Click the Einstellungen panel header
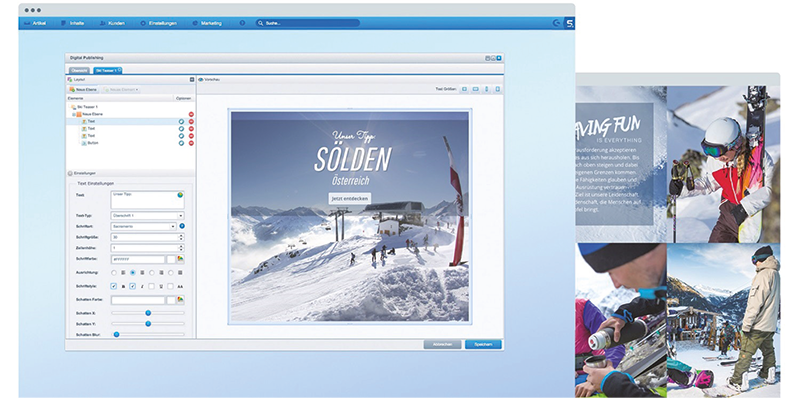 coord(131,173)
